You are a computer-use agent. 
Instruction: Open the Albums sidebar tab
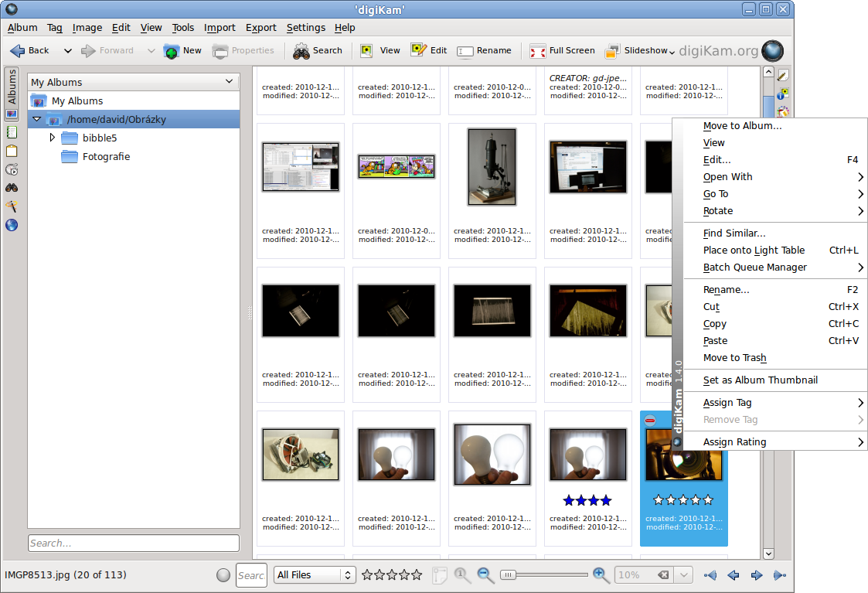coord(12,93)
